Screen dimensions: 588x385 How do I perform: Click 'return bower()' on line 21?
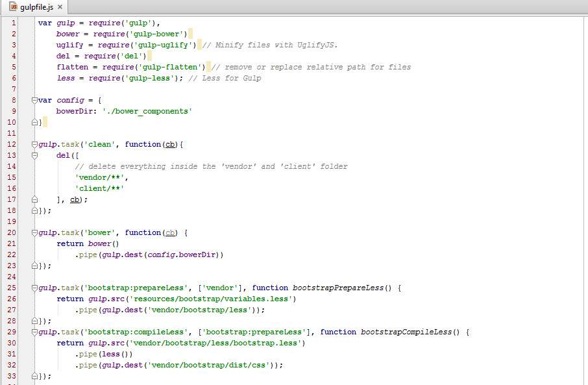tap(88, 243)
